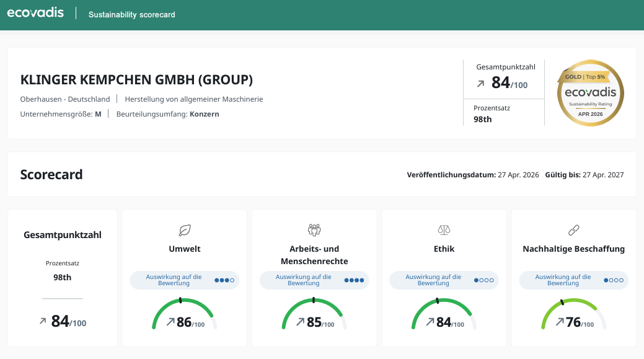Screen dimensions: 644x359
Task: Click 'Gesamtpunktzahl' label in the header box
Action: pyautogui.click(x=506, y=67)
